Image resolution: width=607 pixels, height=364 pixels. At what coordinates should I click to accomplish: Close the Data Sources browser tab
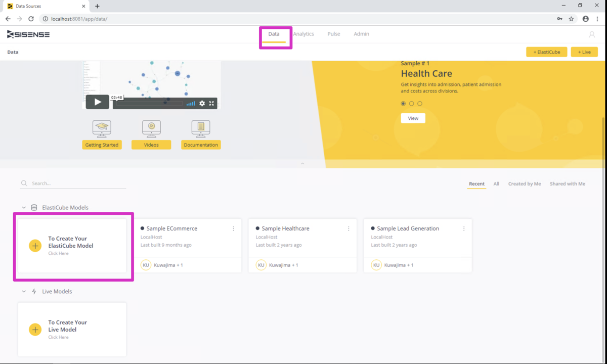click(83, 6)
